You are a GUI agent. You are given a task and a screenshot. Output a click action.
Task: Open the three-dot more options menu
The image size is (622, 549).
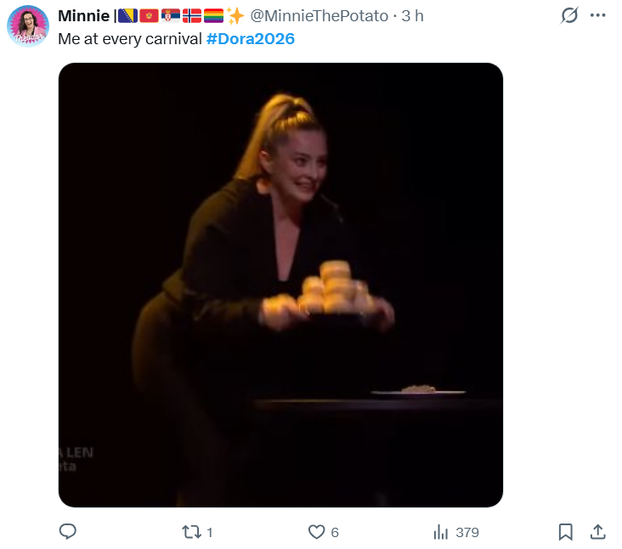click(598, 16)
